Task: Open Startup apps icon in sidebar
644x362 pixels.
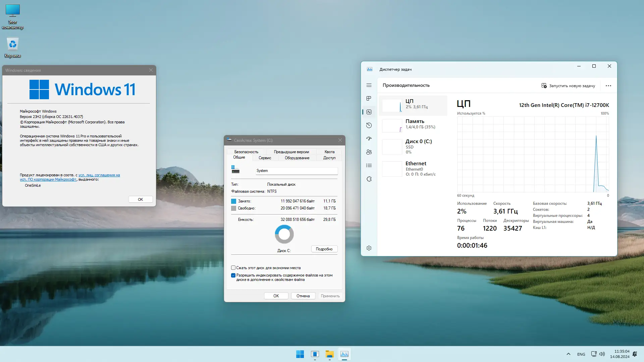Action: (369, 138)
